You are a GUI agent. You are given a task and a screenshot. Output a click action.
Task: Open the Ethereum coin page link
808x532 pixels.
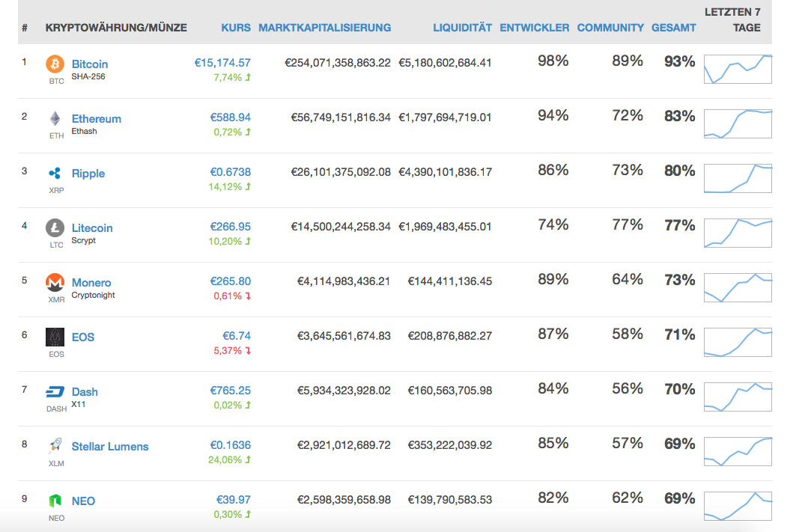(97, 119)
